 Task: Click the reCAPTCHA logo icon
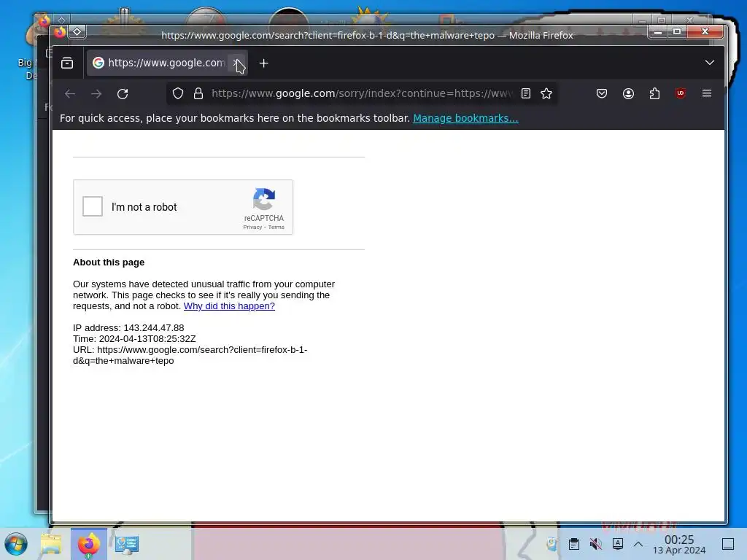click(x=264, y=198)
